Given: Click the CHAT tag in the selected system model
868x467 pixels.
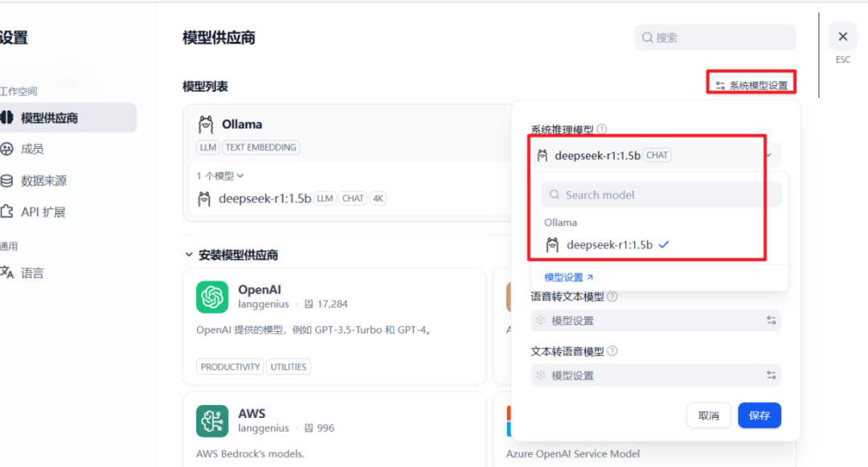Looking at the screenshot, I should click(x=657, y=155).
